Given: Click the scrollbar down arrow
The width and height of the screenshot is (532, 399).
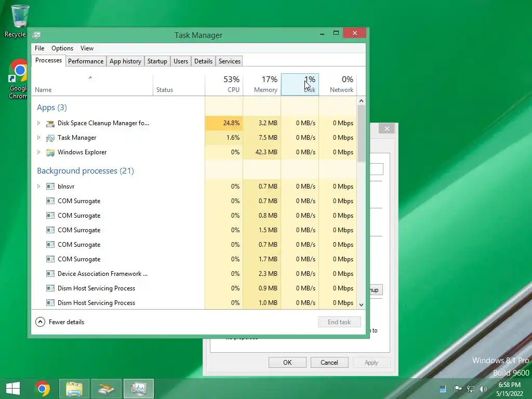Looking at the screenshot, I should [x=362, y=304].
